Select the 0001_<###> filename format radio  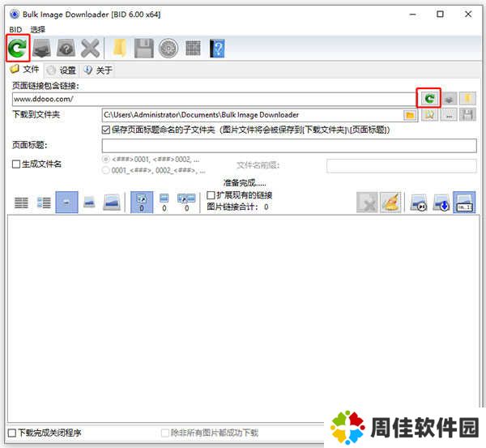pos(105,170)
